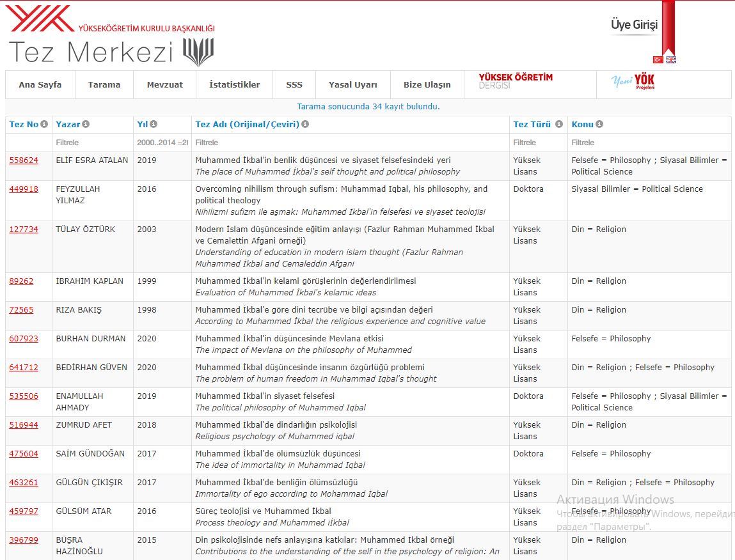This screenshot has width=735, height=560.
Task: Open the Ana Sayfa menu item
Action: (x=40, y=85)
